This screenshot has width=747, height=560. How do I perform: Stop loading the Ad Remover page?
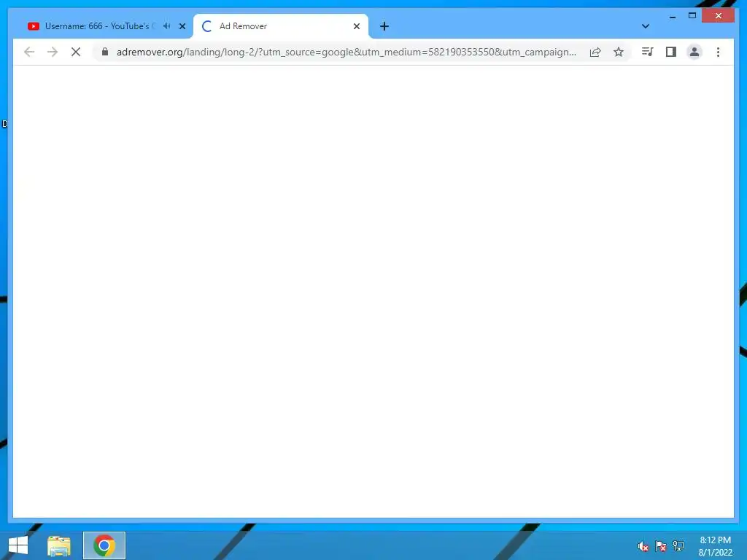76,52
